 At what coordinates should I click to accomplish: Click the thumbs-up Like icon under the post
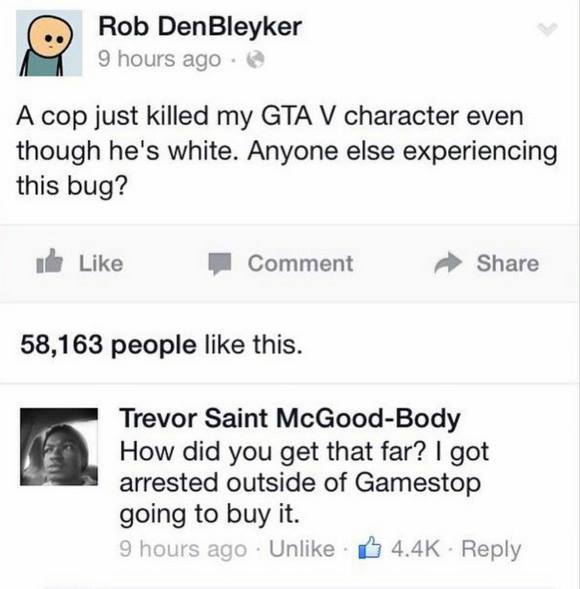(x=49, y=261)
